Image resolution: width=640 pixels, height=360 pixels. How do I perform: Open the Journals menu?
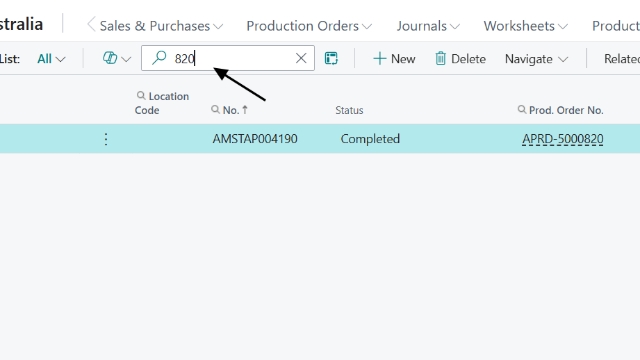click(428, 26)
